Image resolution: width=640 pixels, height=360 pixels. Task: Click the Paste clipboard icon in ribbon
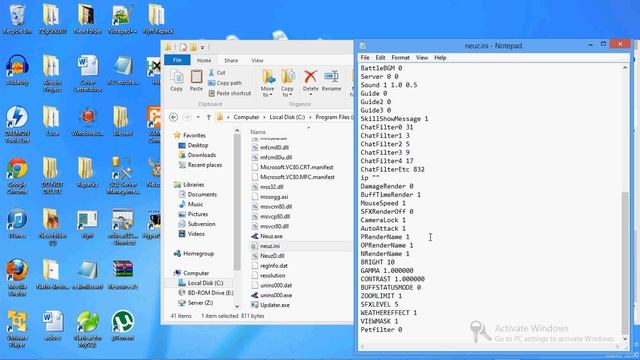click(196, 80)
